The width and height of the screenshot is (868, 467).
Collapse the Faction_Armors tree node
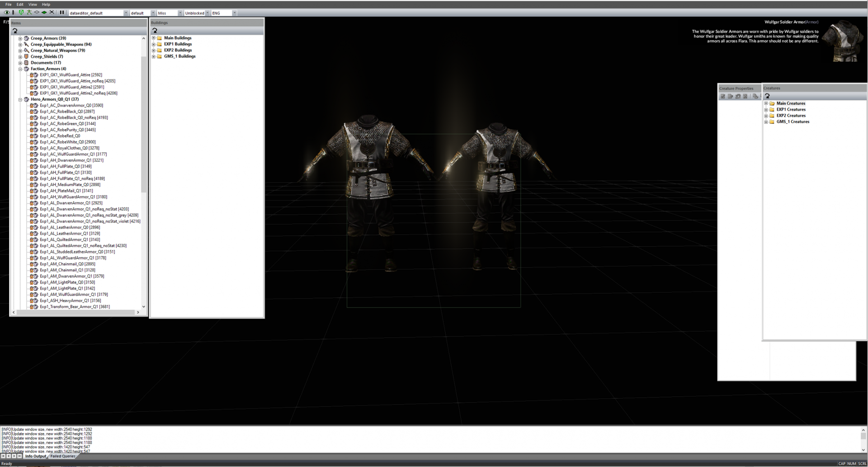click(20, 69)
